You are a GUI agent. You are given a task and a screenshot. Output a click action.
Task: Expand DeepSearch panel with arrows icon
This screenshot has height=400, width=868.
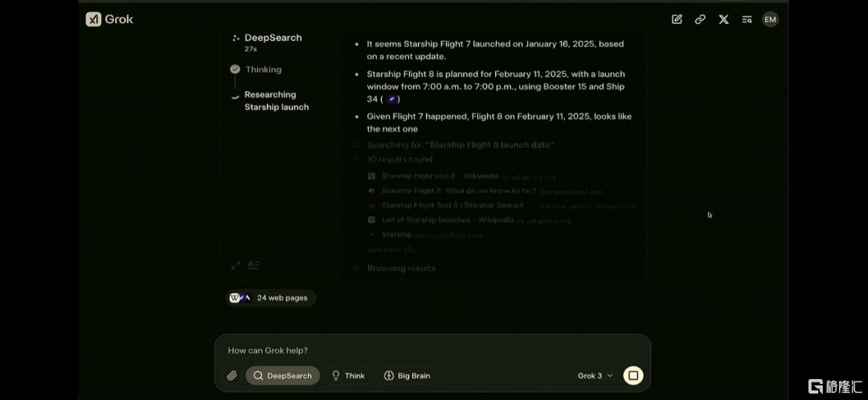click(x=235, y=266)
